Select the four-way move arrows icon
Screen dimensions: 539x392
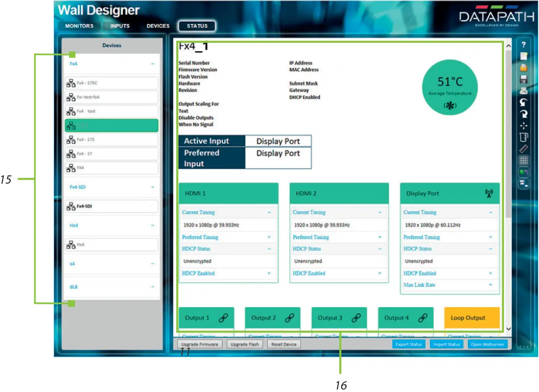(523, 126)
